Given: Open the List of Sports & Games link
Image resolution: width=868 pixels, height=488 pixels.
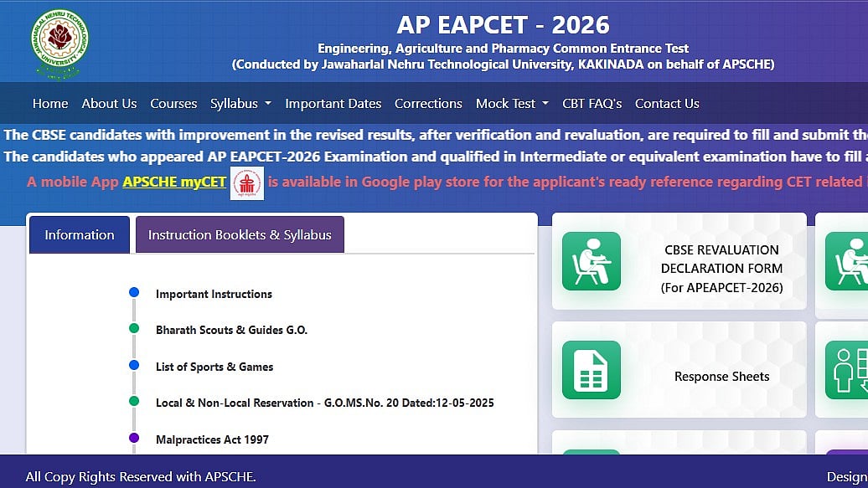Looking at the screenshot, I should click(214, 367).
